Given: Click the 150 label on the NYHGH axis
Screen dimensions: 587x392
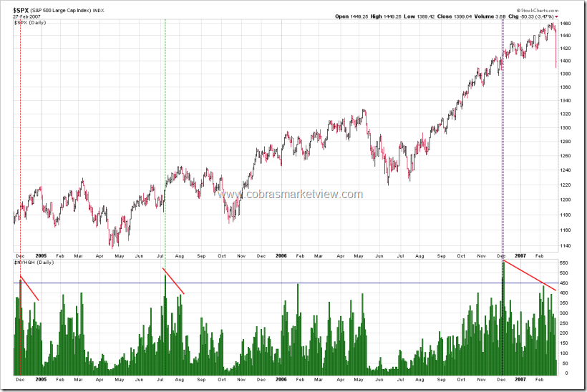Looking at the screenshot, I should (x=564, y=343).
